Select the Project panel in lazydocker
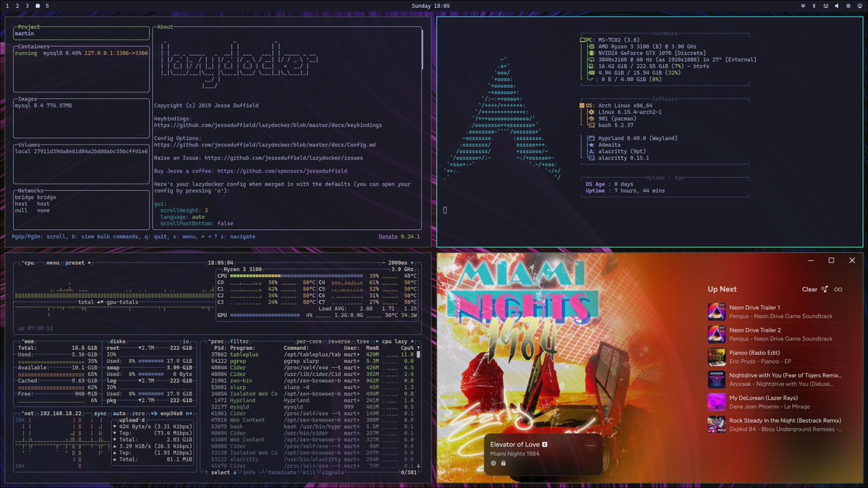Image resolution: width=868 pixels, height=488 pixels. click(80, 33)
